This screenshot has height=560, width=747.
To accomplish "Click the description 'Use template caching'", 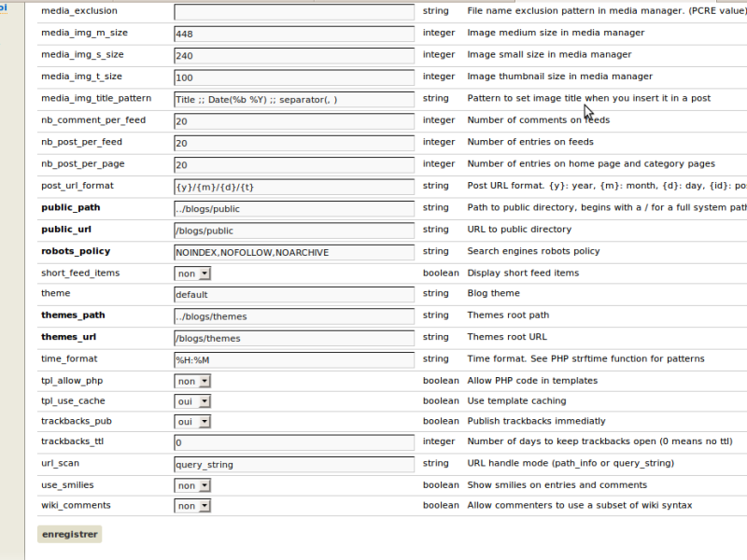I will 517,401.
